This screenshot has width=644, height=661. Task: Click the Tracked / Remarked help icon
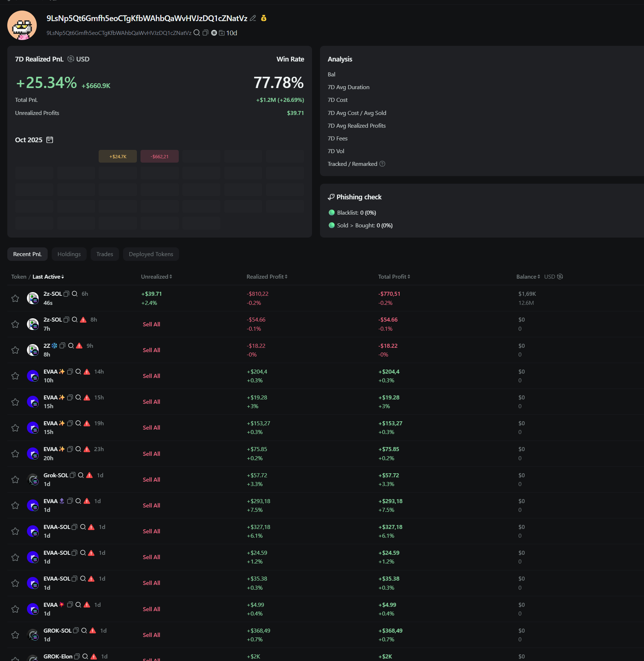click(382, 164)
